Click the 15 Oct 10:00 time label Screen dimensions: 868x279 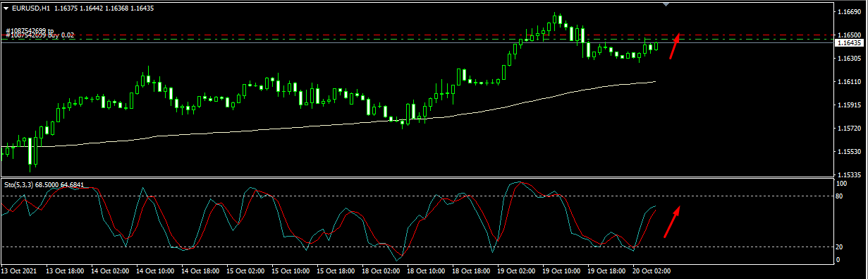291,271
